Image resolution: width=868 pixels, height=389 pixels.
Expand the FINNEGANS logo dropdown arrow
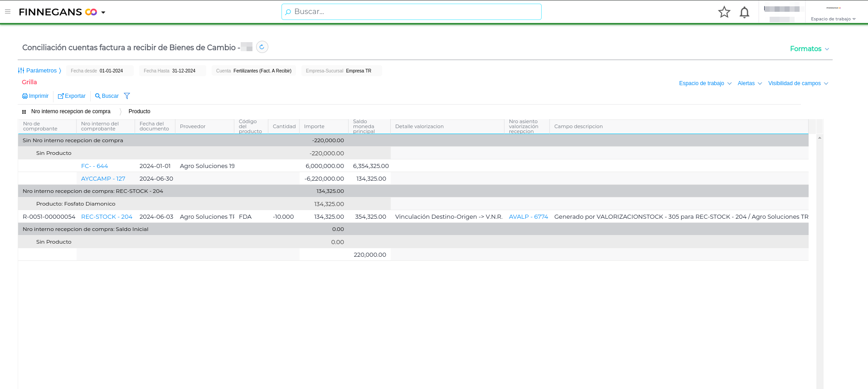point(103,12)
